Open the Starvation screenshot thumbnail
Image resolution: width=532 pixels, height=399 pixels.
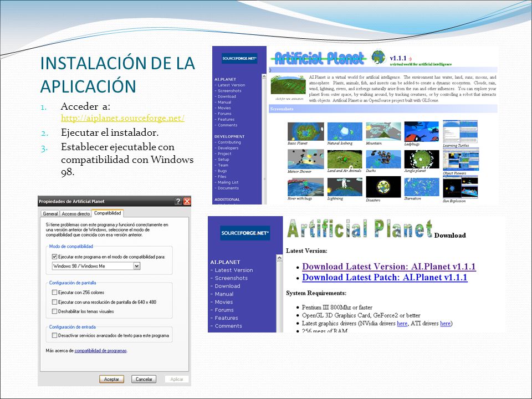(422, 187)
